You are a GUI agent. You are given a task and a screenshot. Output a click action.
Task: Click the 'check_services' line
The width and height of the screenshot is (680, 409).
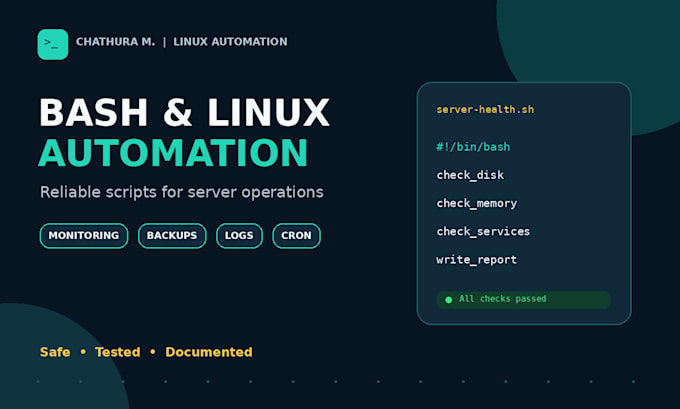click(x=483, y=232)
